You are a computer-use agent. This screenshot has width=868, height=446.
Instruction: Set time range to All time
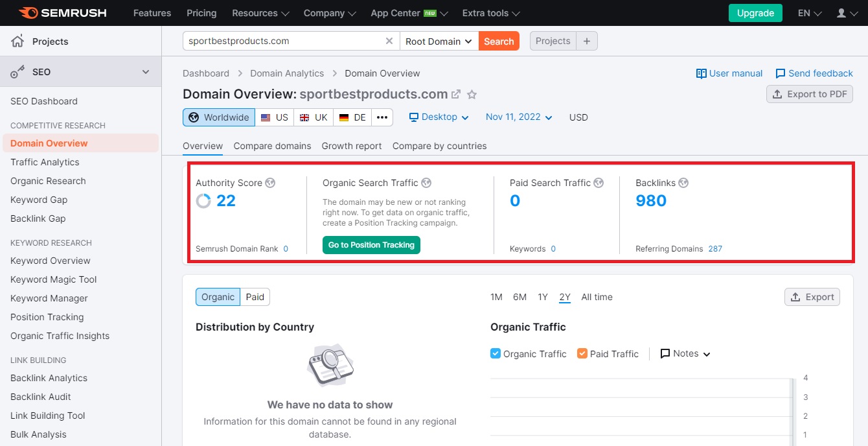tap(597, 297)
